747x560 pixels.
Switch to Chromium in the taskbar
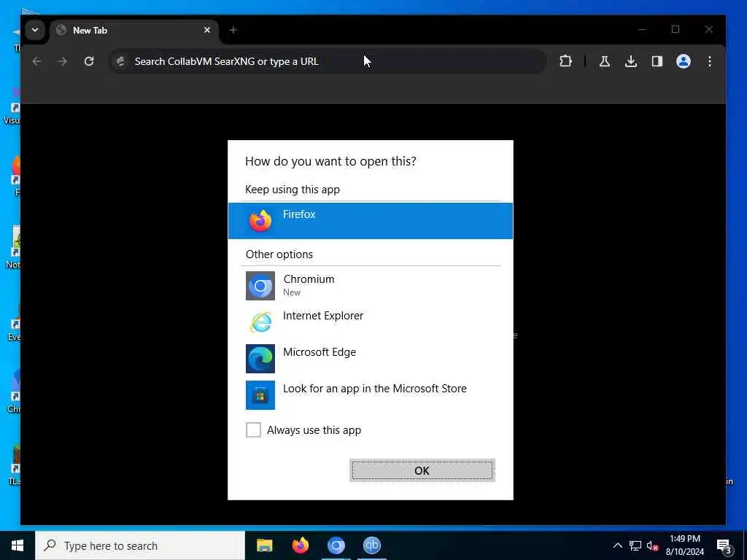(336, 545)
